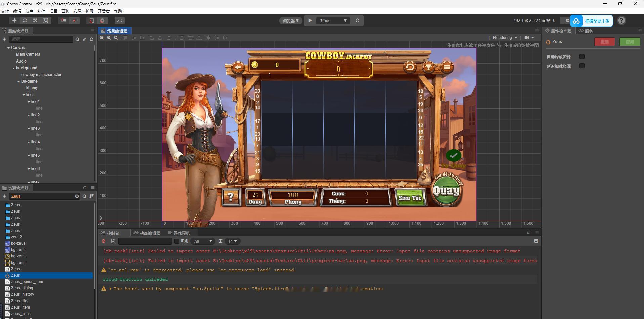Open the browser preview platform dropdown
This screenshot has width=644, height=319.
coord(290,21)
